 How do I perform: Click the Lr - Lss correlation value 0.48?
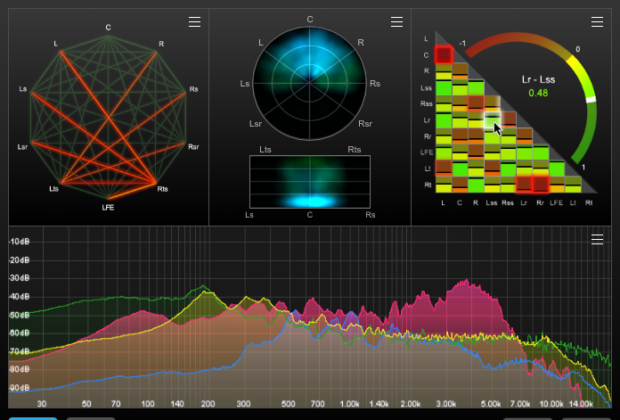538,94
